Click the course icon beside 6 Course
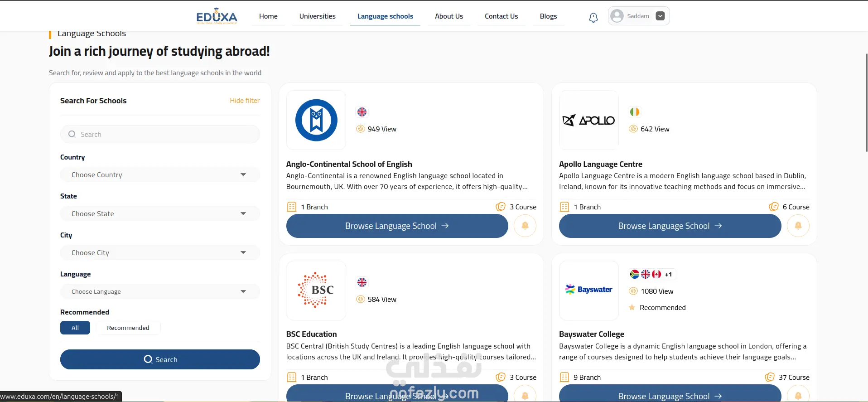The height and width of the screenshot is (402, 868). coord(774,207)
